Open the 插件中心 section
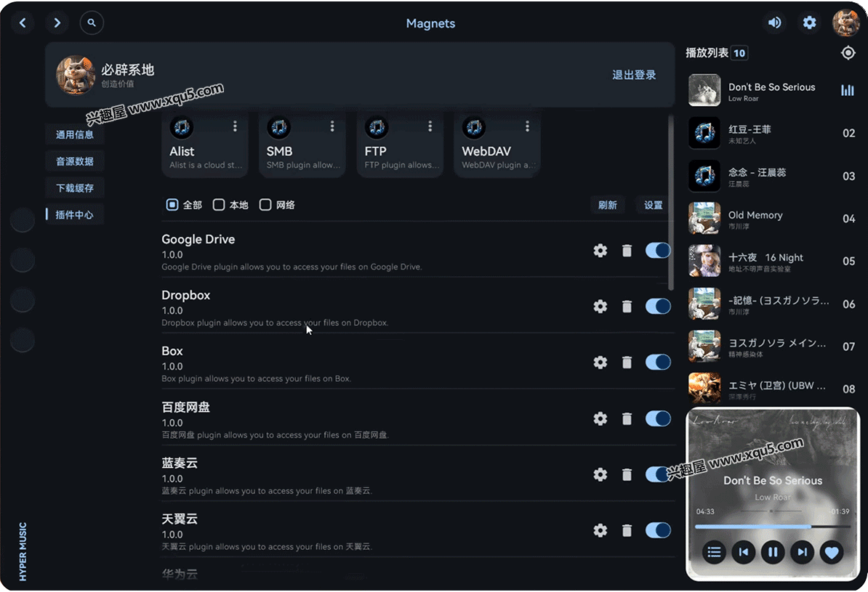Image resolution: width=868 pixels, height=592 pixels. [x=75, y=215]
